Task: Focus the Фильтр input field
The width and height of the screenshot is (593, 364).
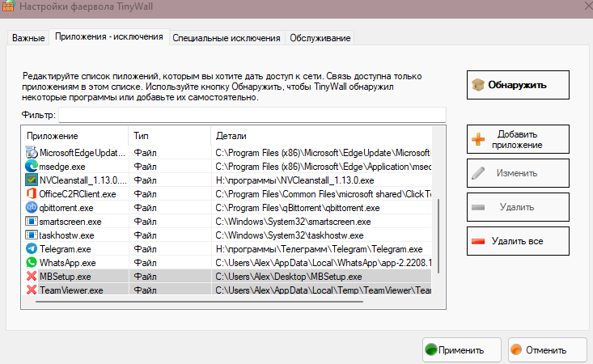Action: pyautogui.click(x=252, y=115)
